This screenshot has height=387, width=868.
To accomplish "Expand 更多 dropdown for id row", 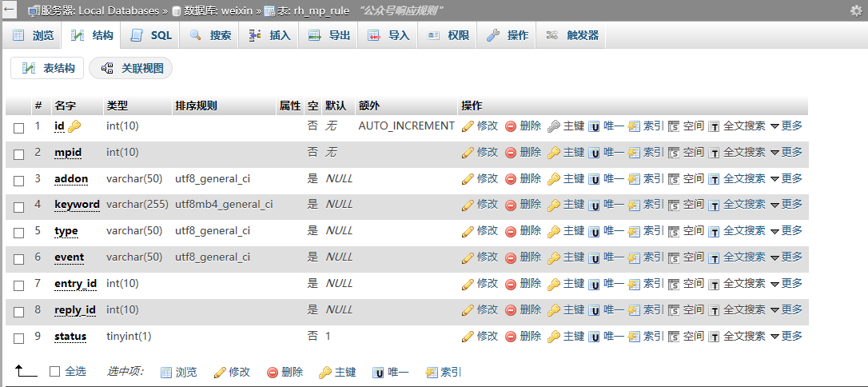I will coord(786,126).
